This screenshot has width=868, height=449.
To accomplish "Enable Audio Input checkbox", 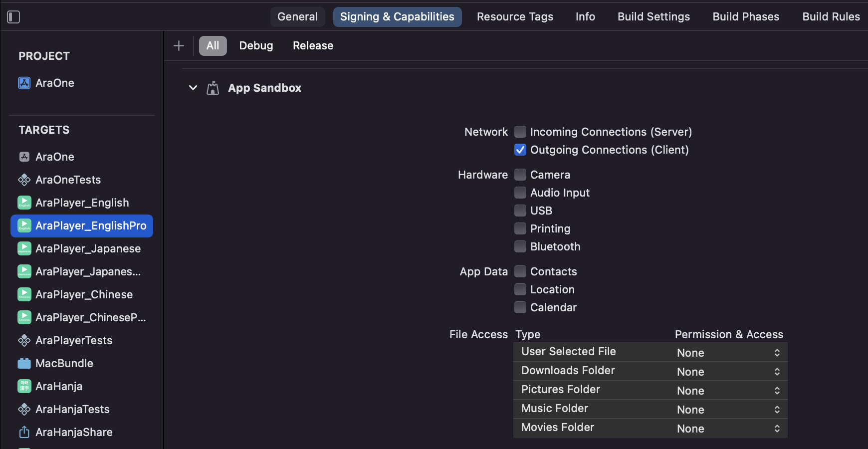I will point(520,193).
